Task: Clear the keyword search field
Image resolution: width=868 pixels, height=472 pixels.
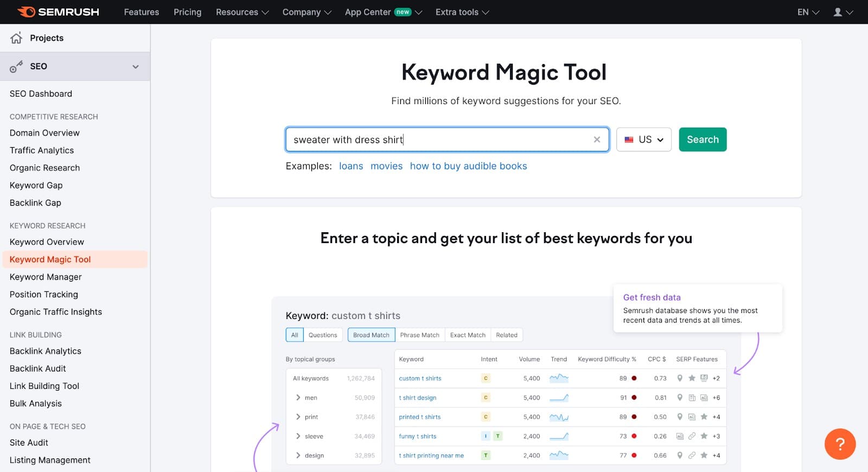Action: point(597,139)
